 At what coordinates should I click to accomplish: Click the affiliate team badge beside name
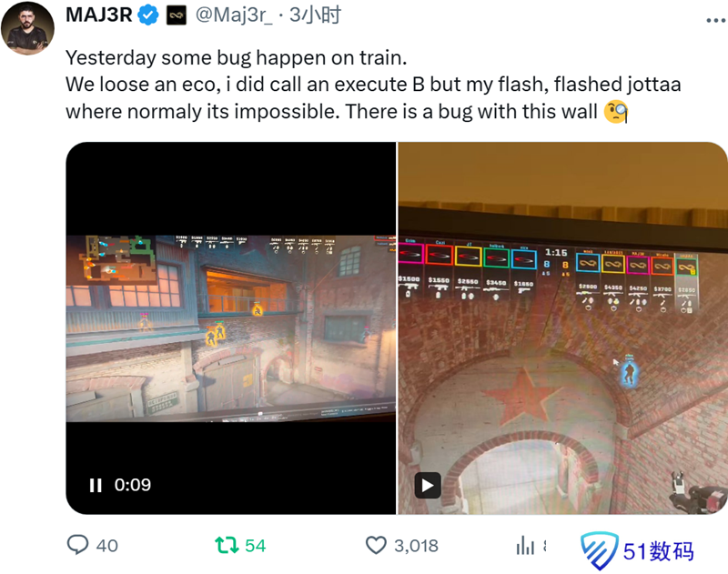tap(177, 15)
